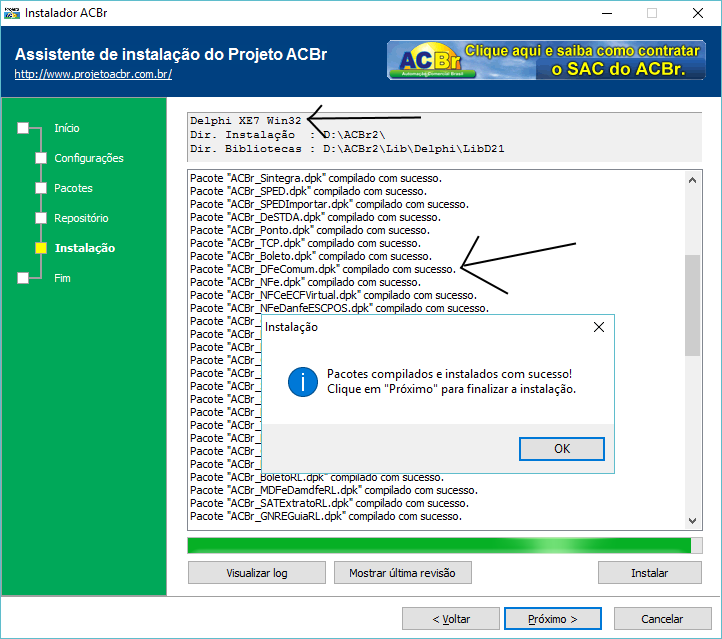Select the Configurações step
The height and width of the screenshot is (639, 722).
89,158
